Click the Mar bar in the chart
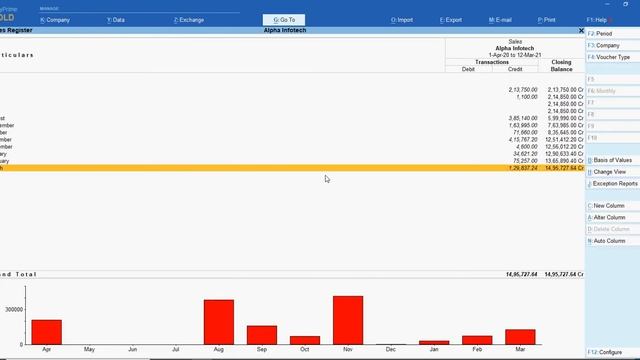 point(520,337)
